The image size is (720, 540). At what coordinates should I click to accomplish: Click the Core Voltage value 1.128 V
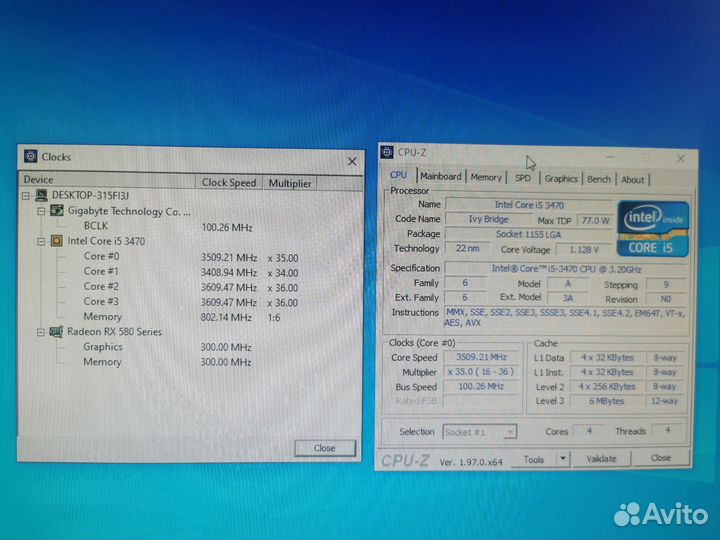pos(584,249)
